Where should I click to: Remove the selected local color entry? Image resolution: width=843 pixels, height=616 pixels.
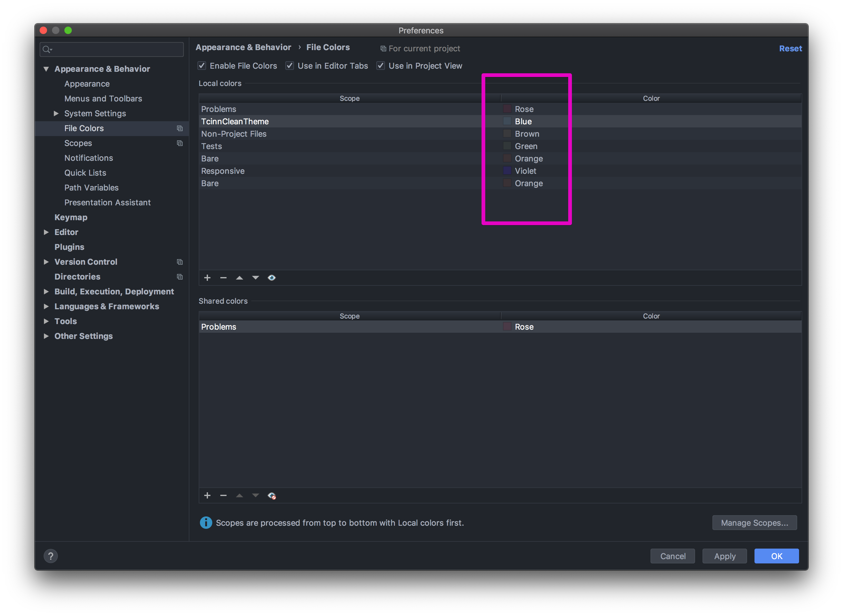click(x=223, y=277)
